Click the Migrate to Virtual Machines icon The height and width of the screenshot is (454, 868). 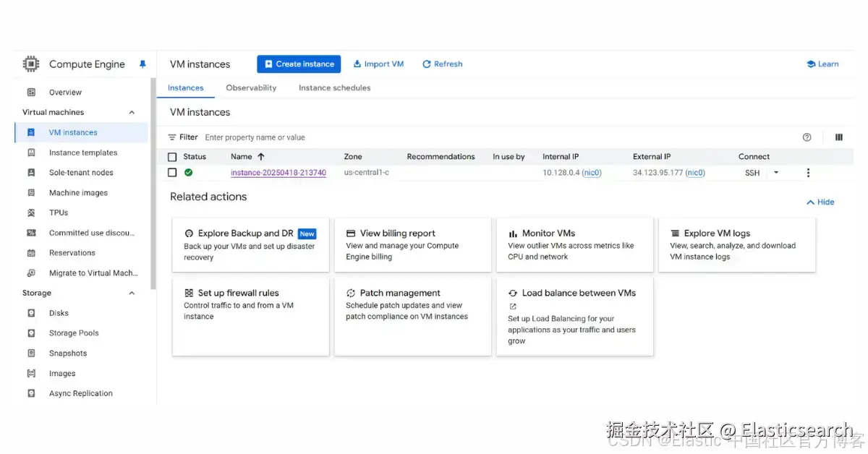point(31,273)
